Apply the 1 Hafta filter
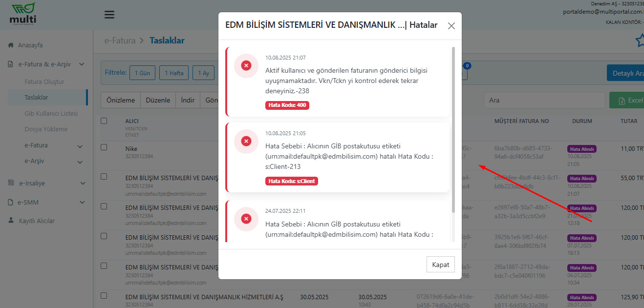This screenshot has height=308, width=644. 174,72
